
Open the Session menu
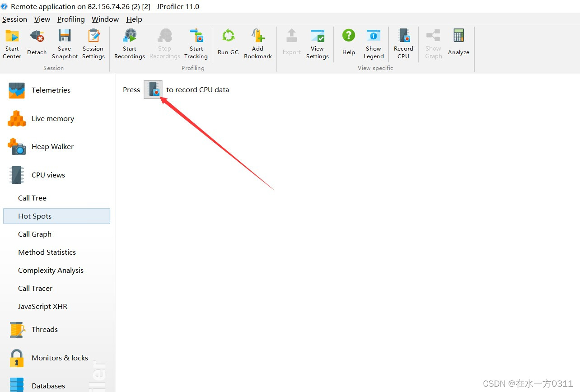click(x=14, y=19)
